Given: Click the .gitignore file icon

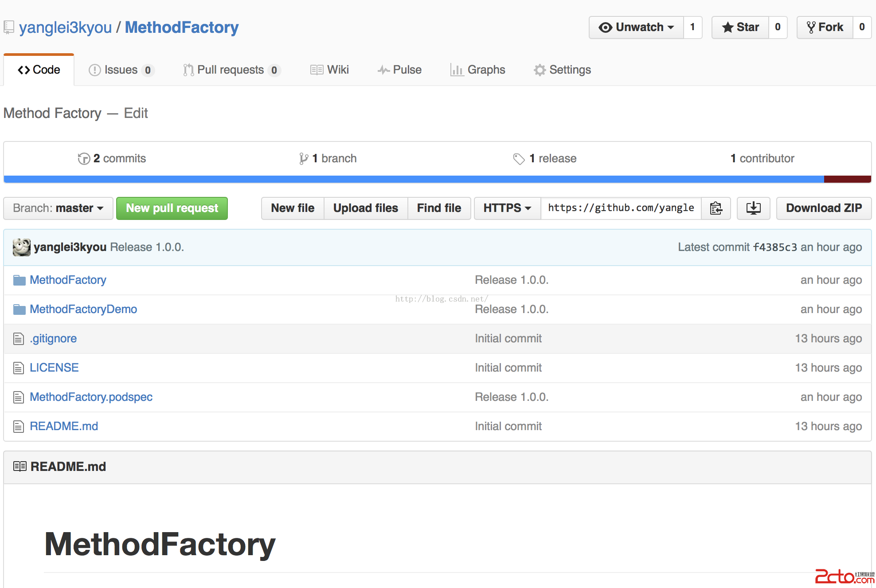Looking at the screenshot, I should 18,339.
